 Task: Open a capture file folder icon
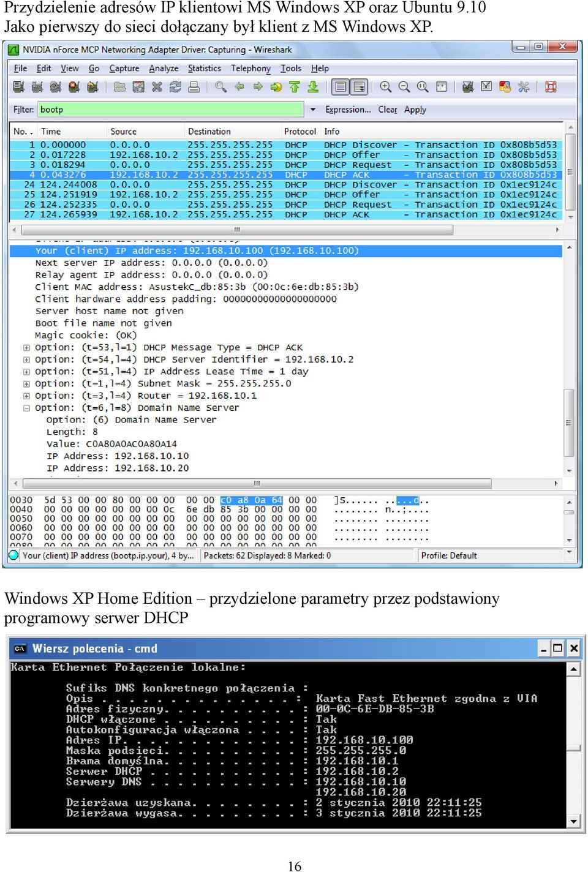pyautogui.click(x=120, y=87)
